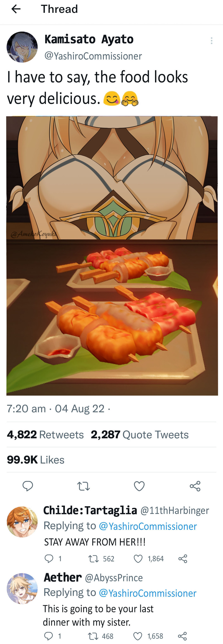Screen dimensions: 223x644
Task: Reply to Childe's comment
Action: 49,558
